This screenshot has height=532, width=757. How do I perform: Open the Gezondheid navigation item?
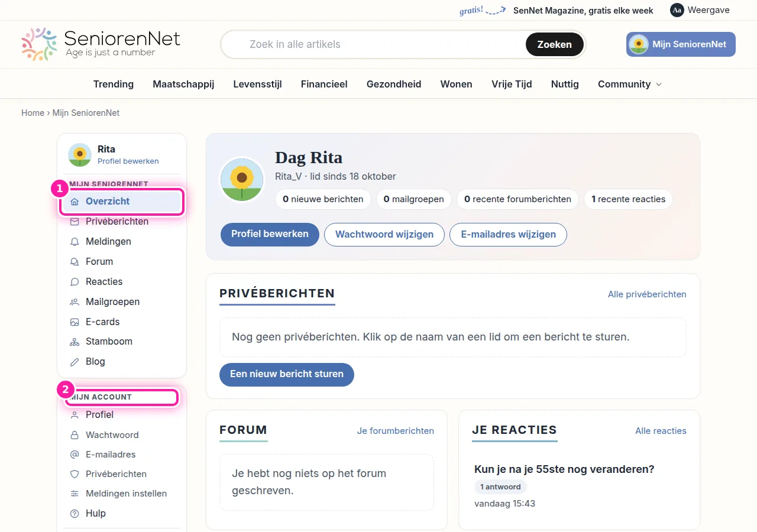[394, 84]
